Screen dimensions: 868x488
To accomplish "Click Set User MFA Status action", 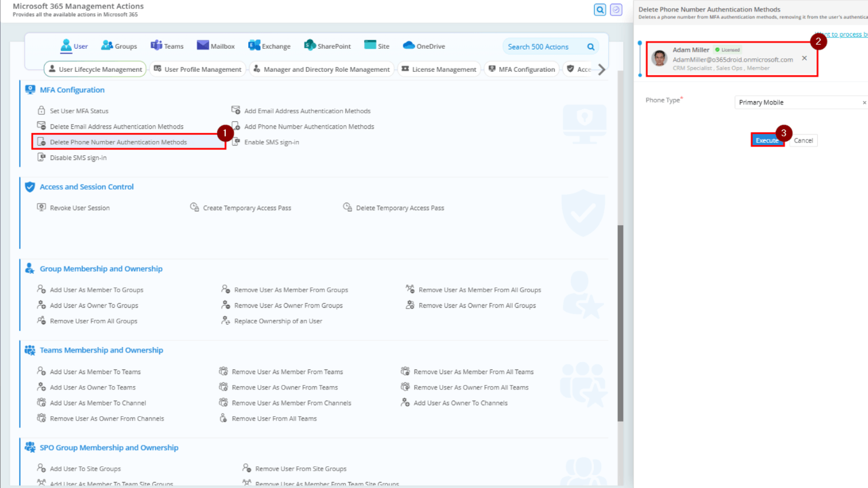I will coord(73,111).
